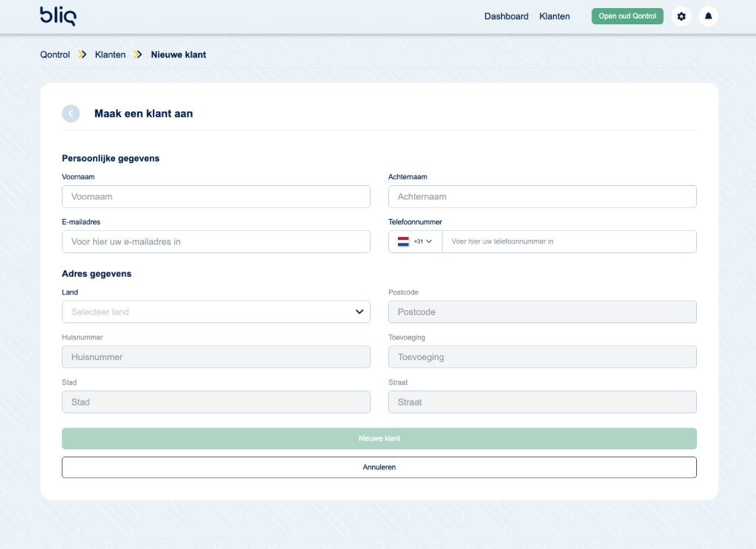Viewport: 756px width, 549px height.
Task: Focus the Voornaam input field
Action: pos(216,197)
